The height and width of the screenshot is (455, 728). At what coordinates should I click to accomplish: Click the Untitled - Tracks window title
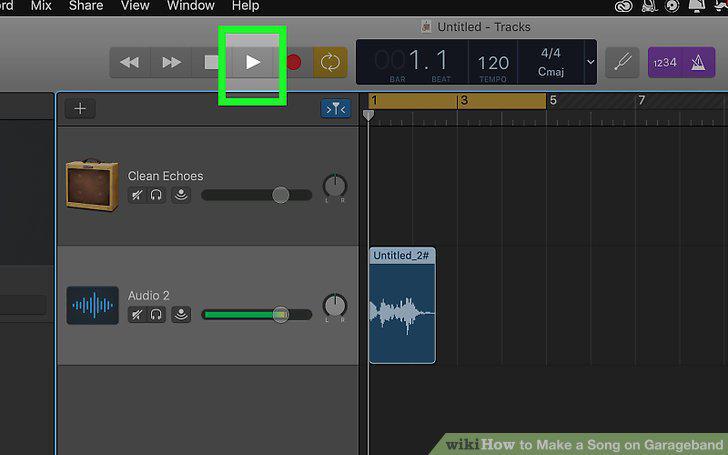click(x=483, y=27)
